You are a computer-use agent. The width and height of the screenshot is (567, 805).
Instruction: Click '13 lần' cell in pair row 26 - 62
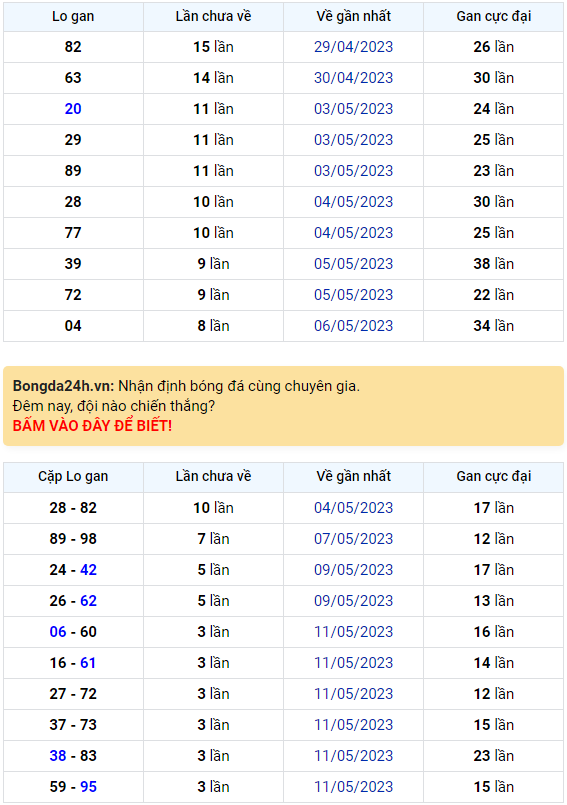tap(494, 601)
